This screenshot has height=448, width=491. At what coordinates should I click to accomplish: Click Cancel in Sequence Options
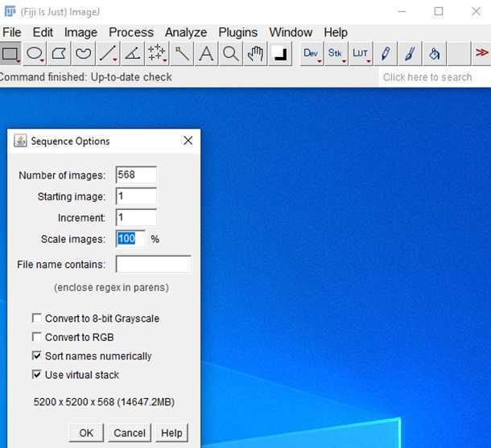point(130,433)
